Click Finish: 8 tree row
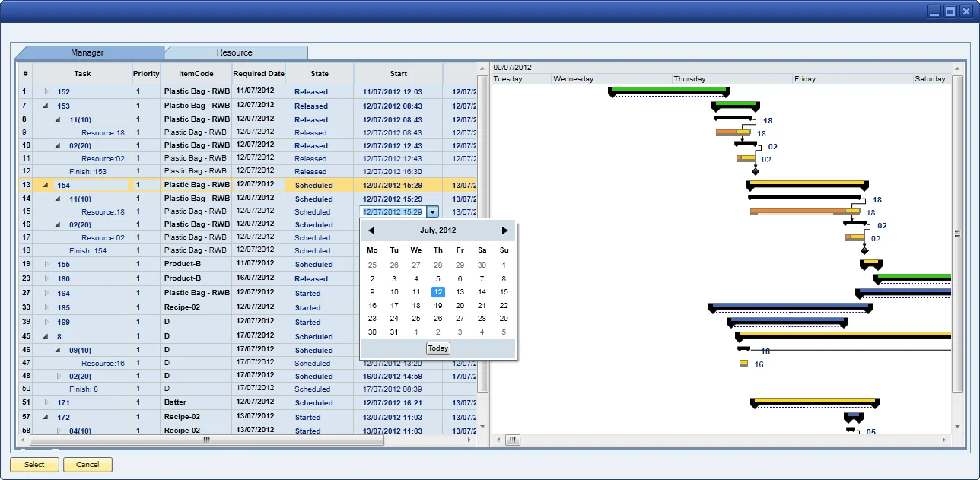The width and height of the screenshot is (980, 480). tap(84, 389)
